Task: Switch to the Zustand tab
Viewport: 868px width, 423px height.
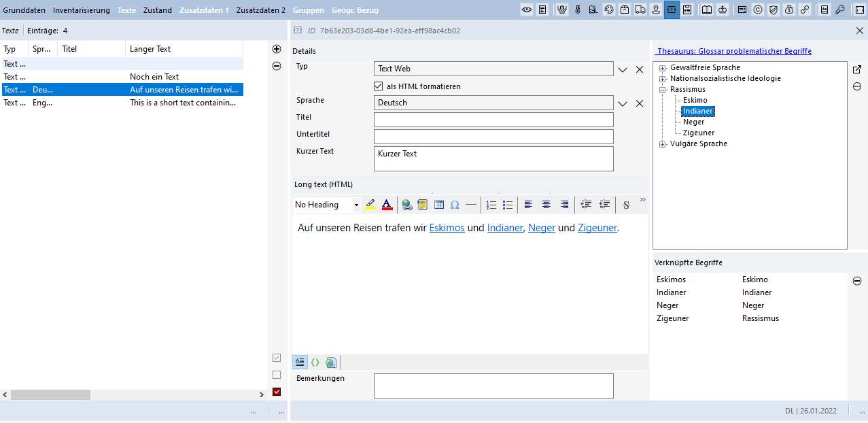Action: (x=157, y=10)
